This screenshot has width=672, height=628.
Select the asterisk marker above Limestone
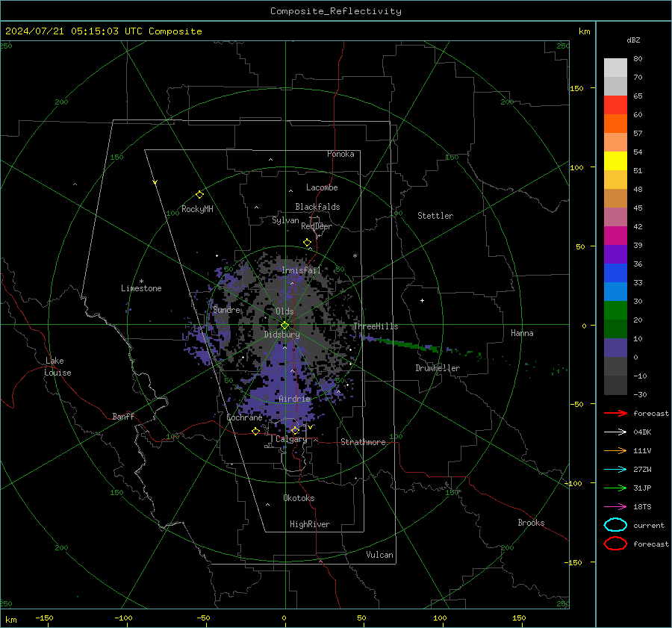(x=141, y=282)
